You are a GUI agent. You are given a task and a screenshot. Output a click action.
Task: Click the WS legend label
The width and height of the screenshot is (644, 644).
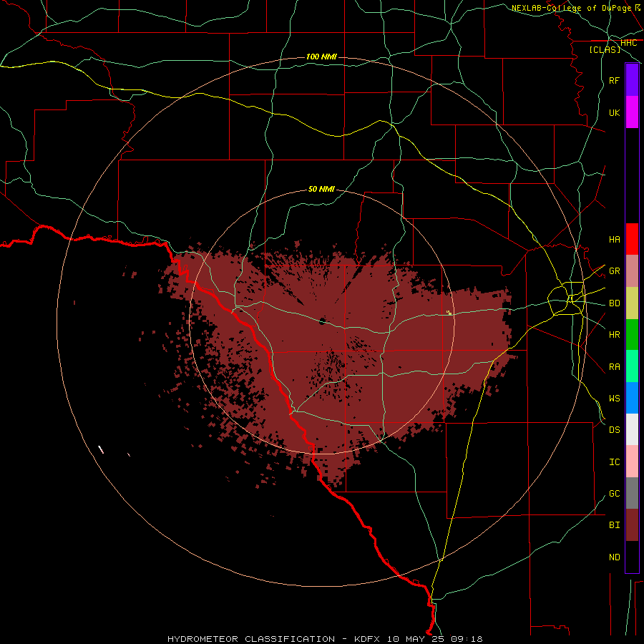(615, 398)
